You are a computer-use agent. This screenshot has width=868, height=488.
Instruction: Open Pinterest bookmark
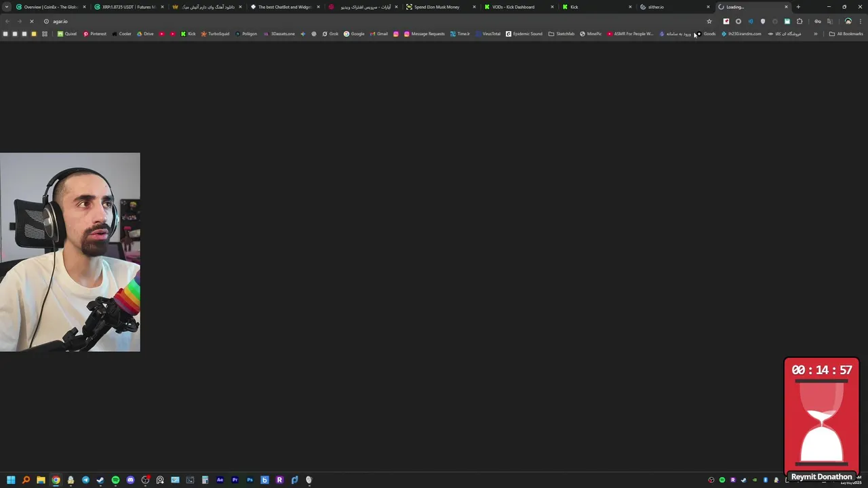click(x=95, y=34)
